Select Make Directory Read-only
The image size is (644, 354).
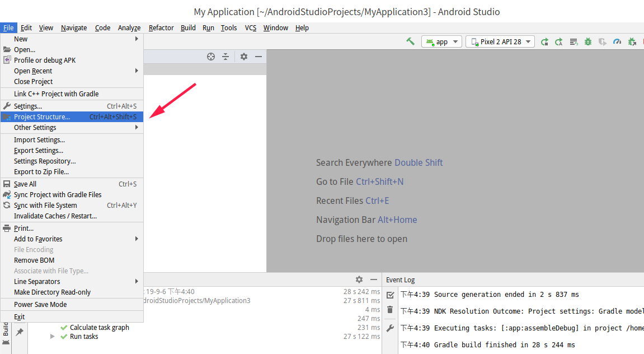coord(72,292)
